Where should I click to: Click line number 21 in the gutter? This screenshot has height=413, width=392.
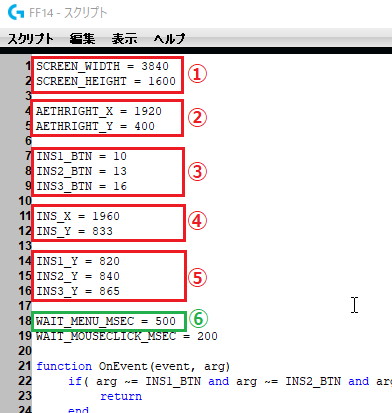tap(25, 366)
